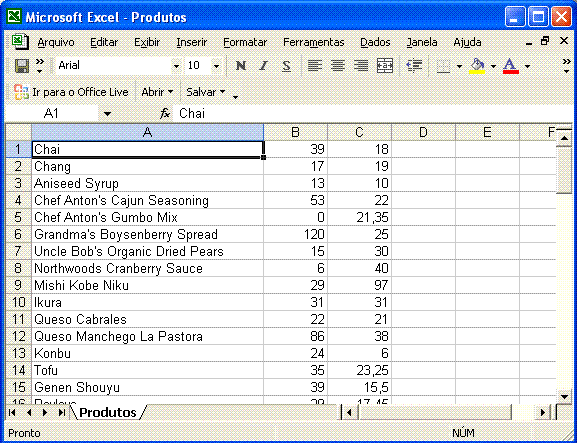Open the Abrir dropdown button

click(x=157, y=92)
